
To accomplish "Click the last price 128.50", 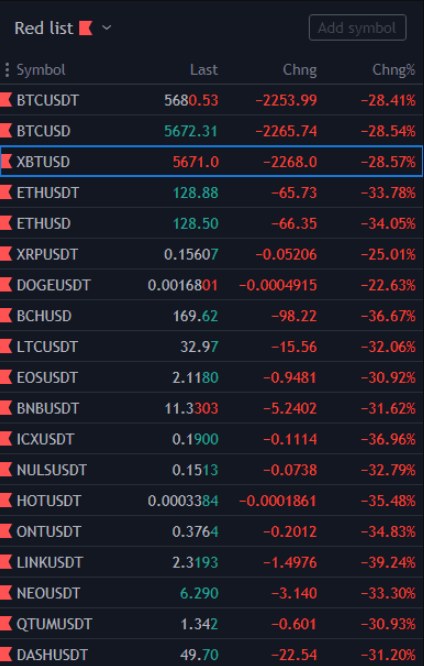I will click(x=196, y=223).
